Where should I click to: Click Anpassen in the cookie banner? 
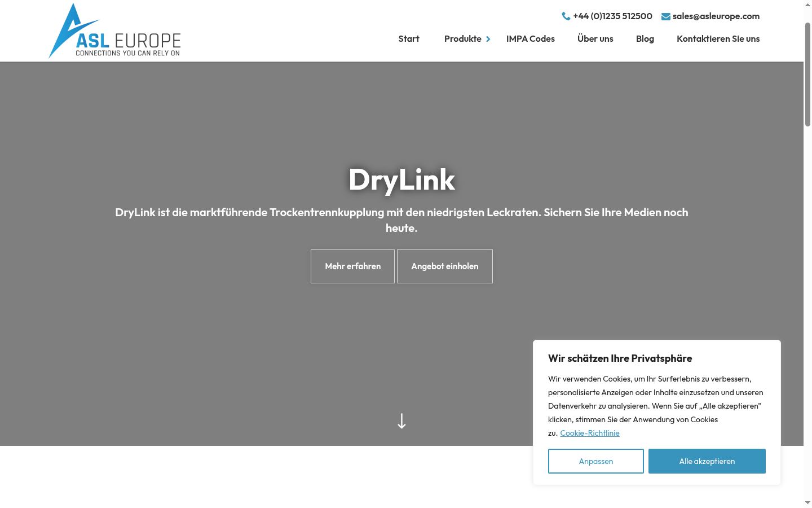click(596, 461)
